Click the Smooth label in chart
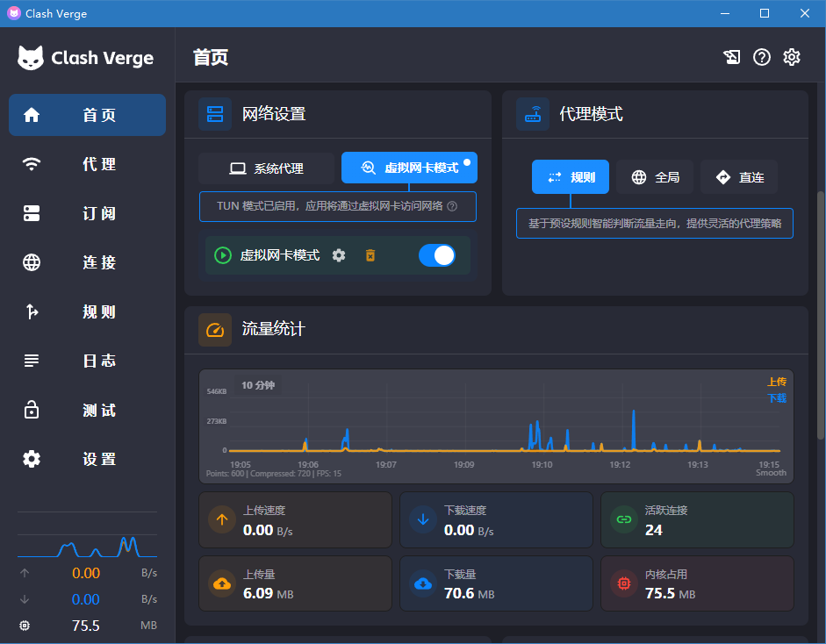This screenshot has width=826, height=644. click(772, 473)
